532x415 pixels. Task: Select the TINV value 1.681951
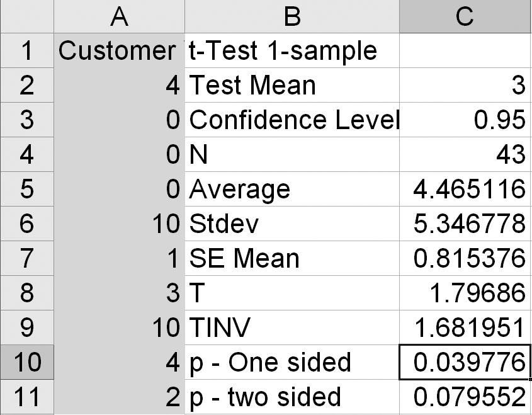tap(465, 327)
